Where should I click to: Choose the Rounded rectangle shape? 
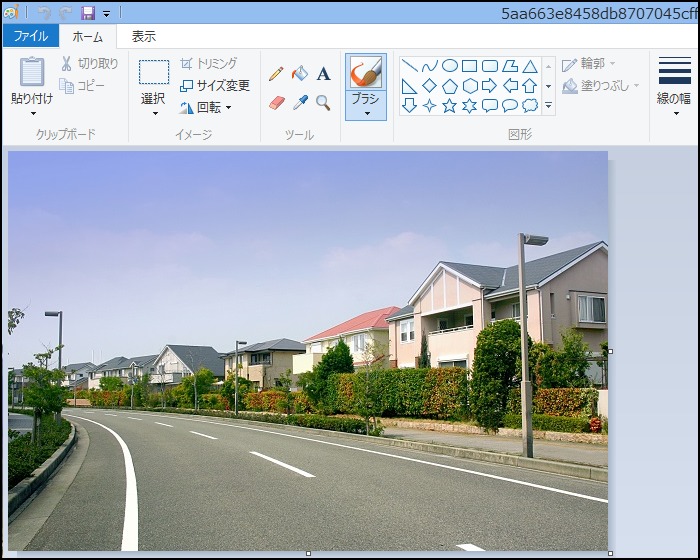(x=490, y=66)
